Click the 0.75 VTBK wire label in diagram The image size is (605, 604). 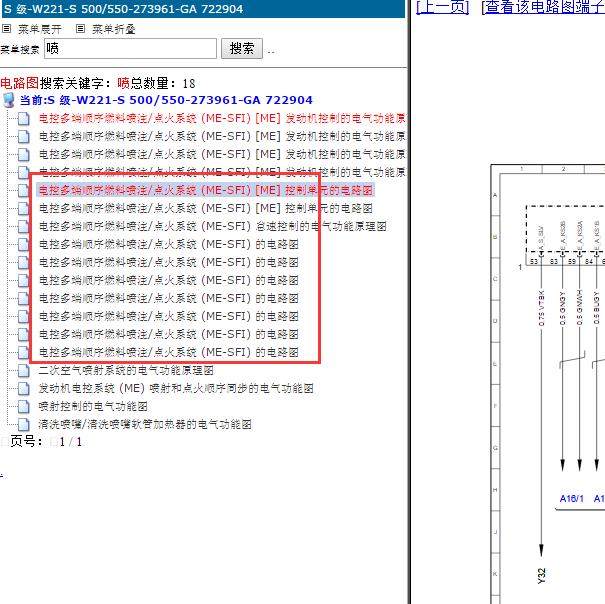pyautogui.click(x=541, y=308)
